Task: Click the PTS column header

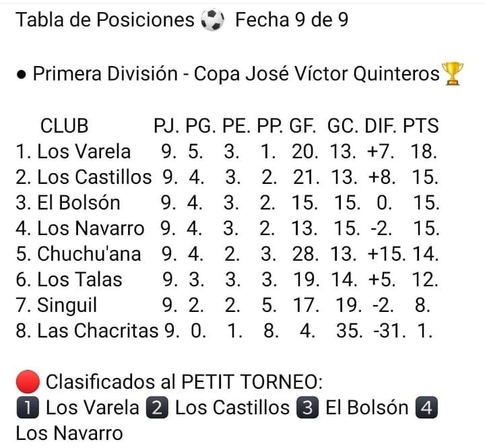Action: [421, 126]
